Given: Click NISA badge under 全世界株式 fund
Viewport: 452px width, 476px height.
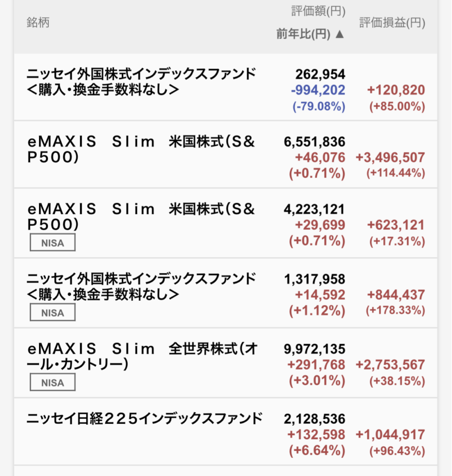Looking at the screenshot, I should click(53, 383).
